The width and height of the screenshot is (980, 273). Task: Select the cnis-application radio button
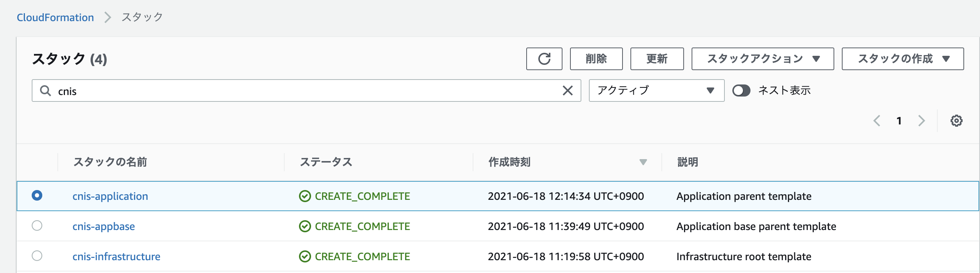[x=37, y=195]
